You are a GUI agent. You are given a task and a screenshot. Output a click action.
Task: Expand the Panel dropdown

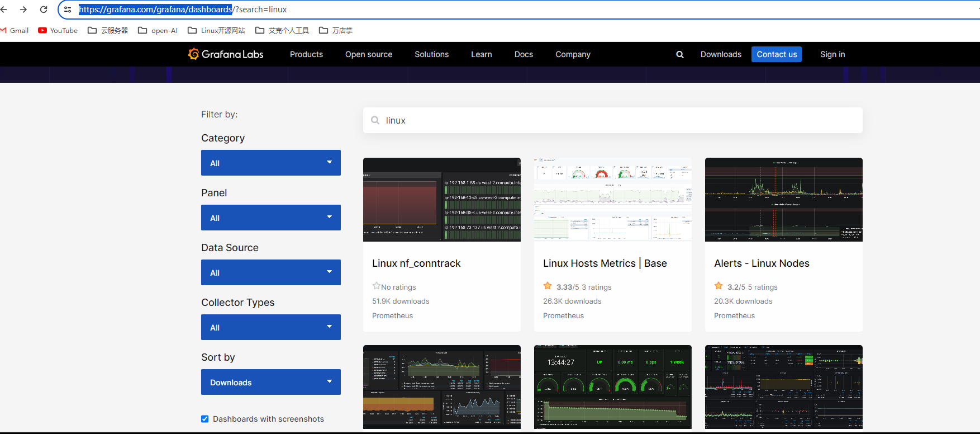click(x=271, y=218)
